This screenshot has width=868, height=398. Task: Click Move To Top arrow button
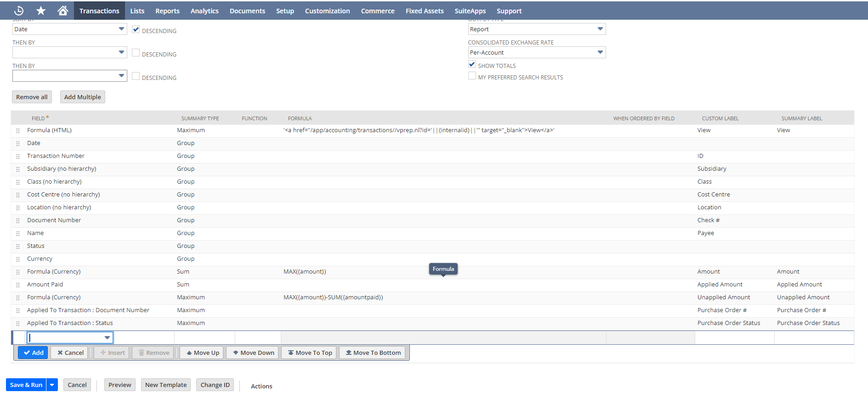coord(309,353)
